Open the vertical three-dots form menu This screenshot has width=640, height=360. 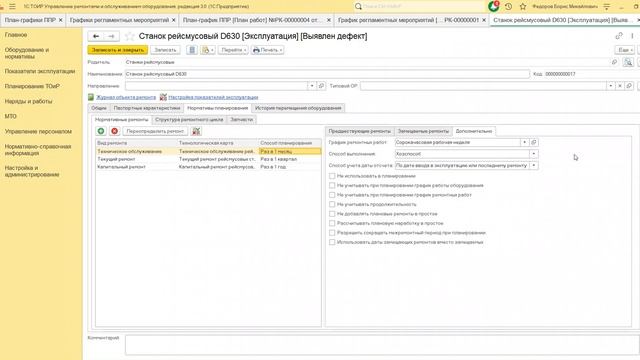tap(632, 36)
